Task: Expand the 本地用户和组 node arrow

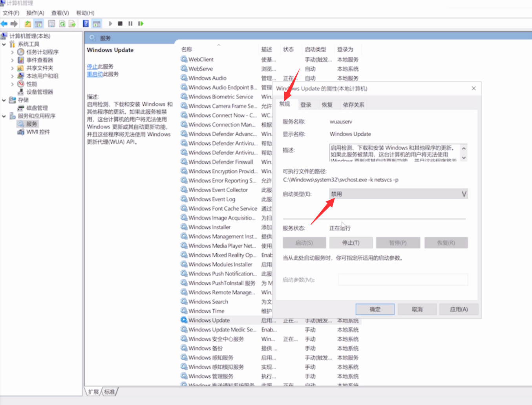Action: click(13, 76)
